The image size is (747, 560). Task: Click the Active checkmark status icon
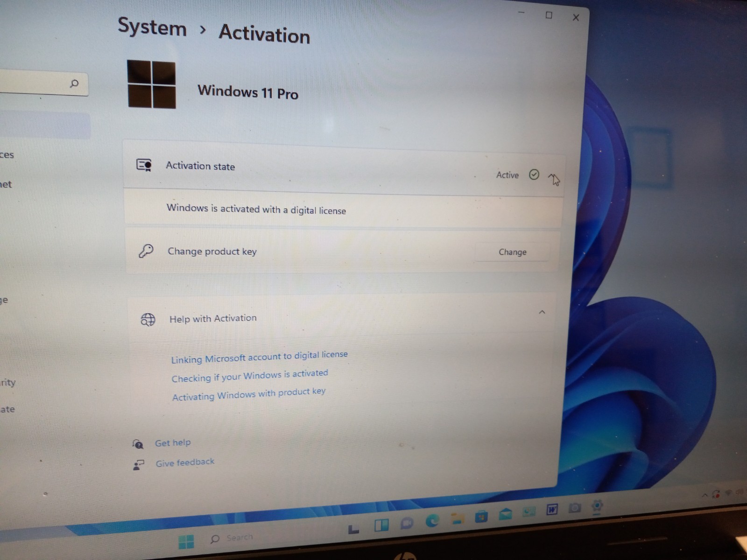[534, 175]
